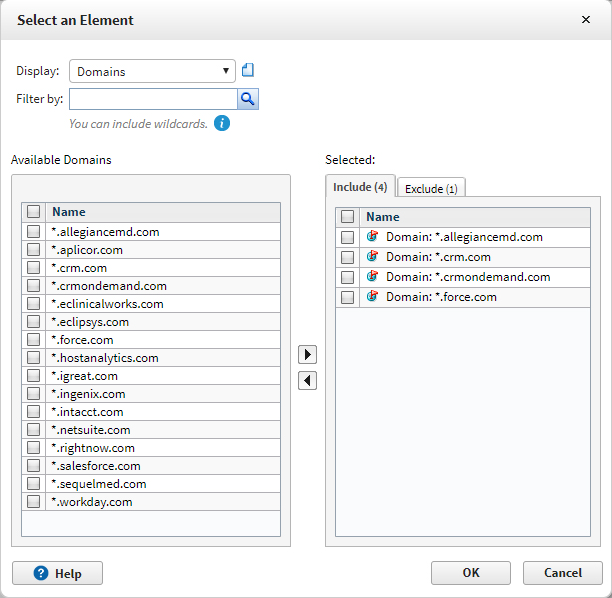Move selected domains right with arrow button
Viewport: 612px width, 598px height.
coord(308,354)
